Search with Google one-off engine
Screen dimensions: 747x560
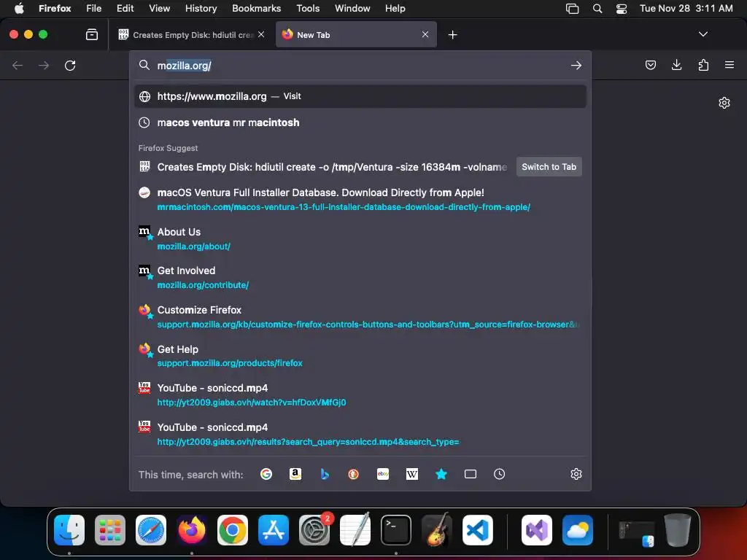[266, 474]
